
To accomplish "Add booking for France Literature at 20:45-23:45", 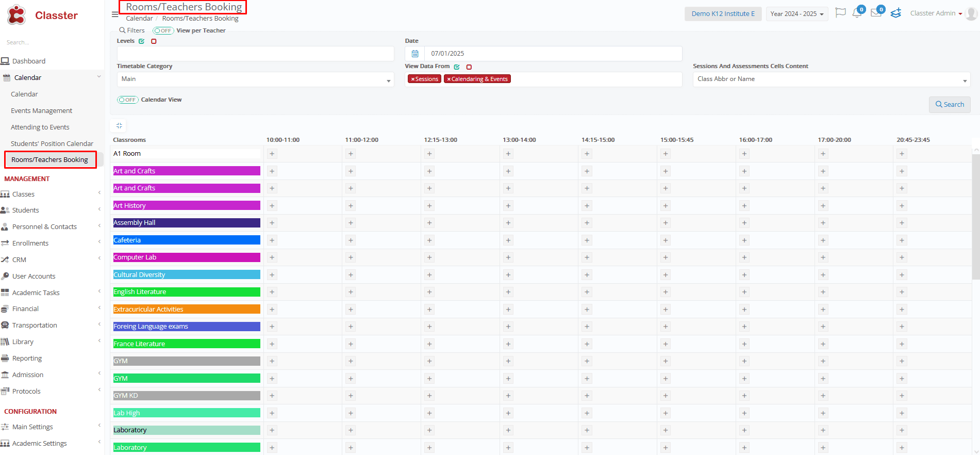I will click(x=902, y=344).
